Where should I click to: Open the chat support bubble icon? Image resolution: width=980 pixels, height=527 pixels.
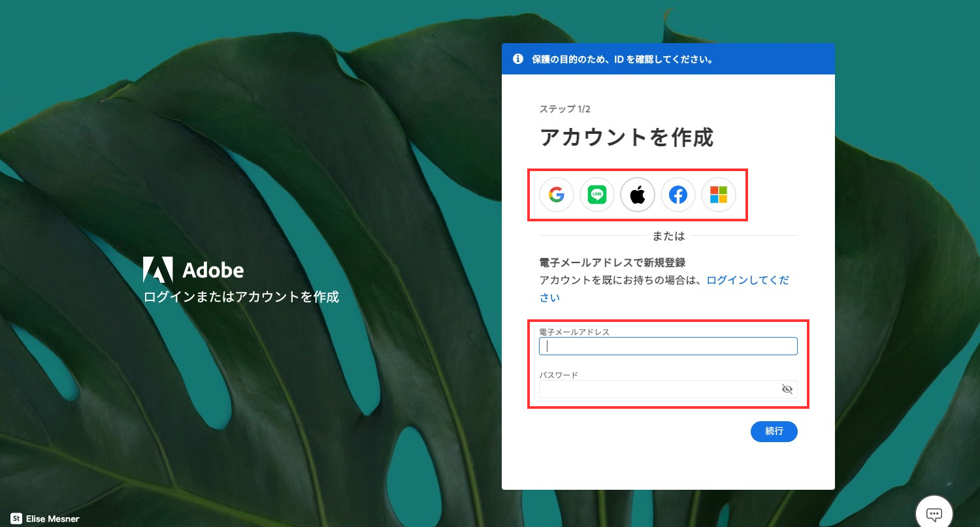(x=934, y=513)
